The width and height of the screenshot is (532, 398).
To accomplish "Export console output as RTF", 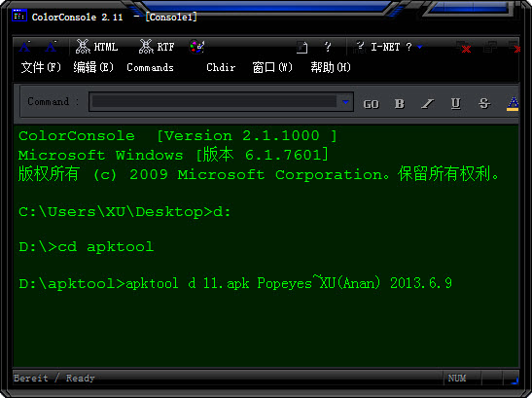I will pos(157,47).
